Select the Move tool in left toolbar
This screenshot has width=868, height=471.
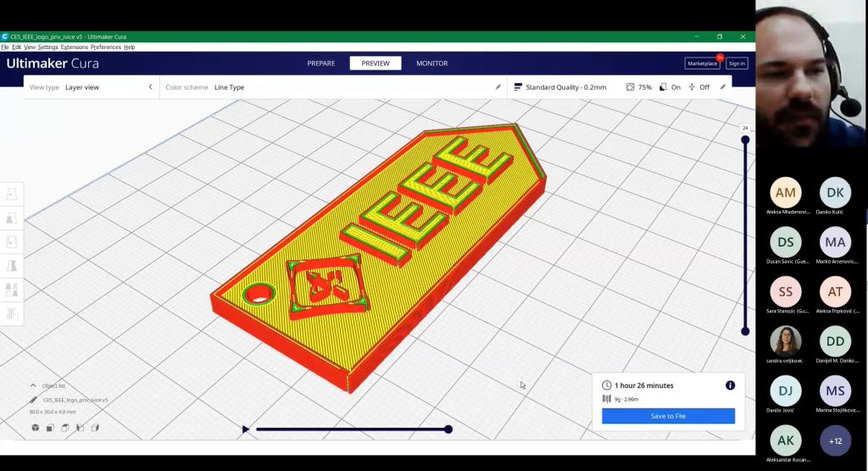[x=12, y=195]
